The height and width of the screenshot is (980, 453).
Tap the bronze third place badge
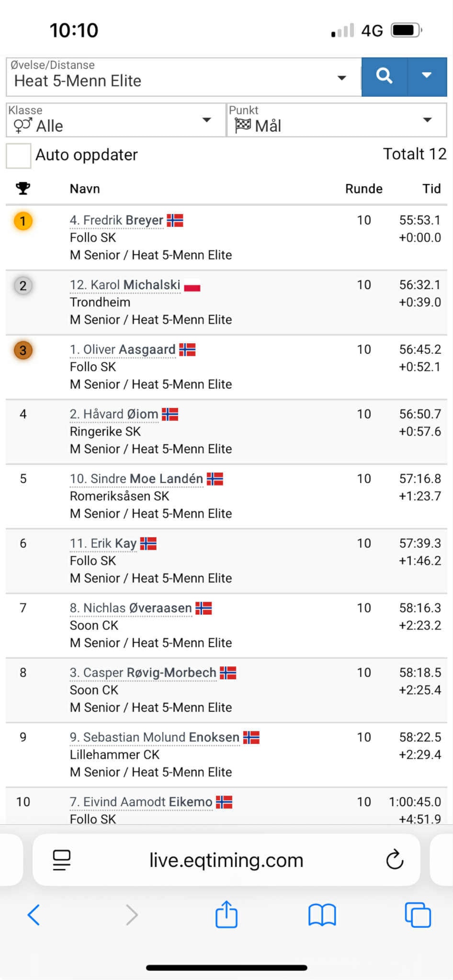23,350
